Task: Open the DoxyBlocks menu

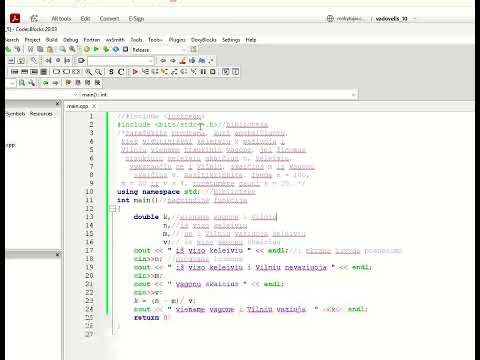Action: point(203,40)
